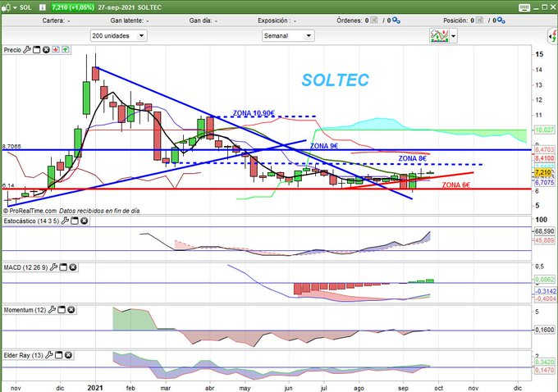
Task: Click the Elder Ray (13) label
Action: tap(24, 355)
